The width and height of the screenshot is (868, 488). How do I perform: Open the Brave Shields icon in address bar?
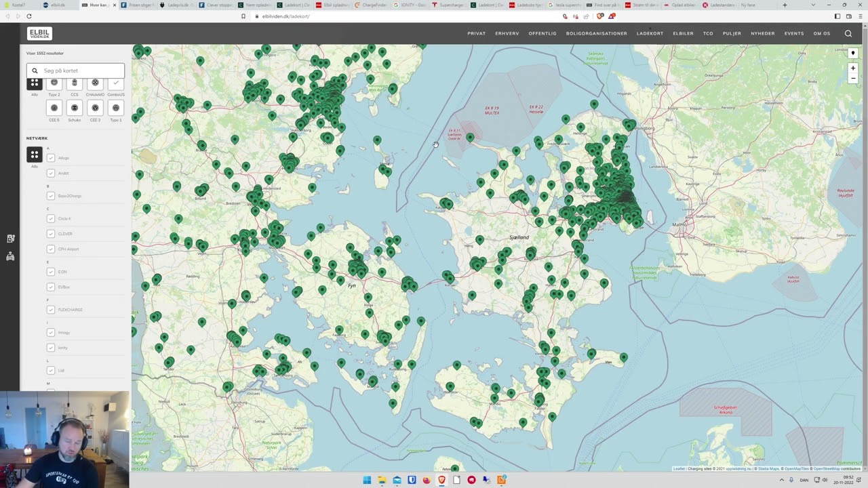point(599,16)
